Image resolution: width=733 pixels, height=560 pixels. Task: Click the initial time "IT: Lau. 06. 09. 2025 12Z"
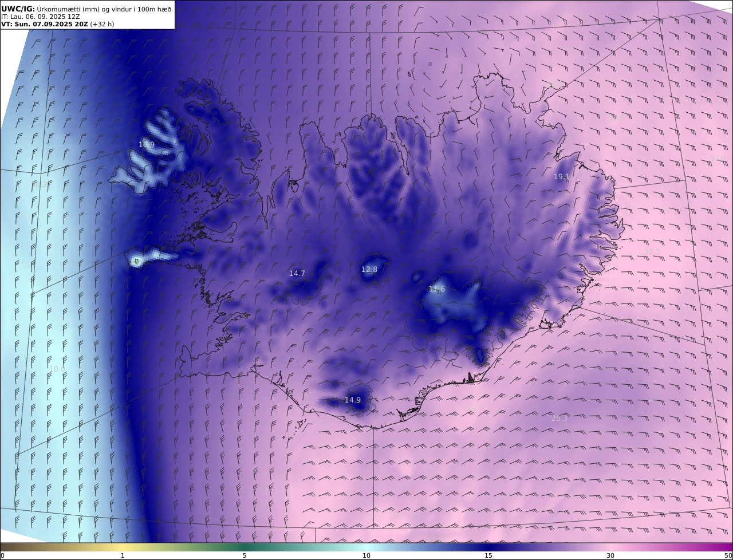point(41,17)
